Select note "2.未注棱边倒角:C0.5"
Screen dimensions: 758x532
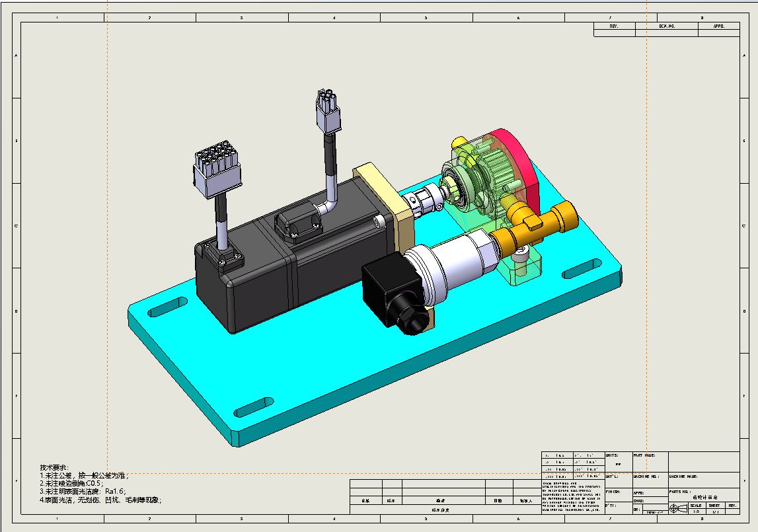(x=71, y=484)
